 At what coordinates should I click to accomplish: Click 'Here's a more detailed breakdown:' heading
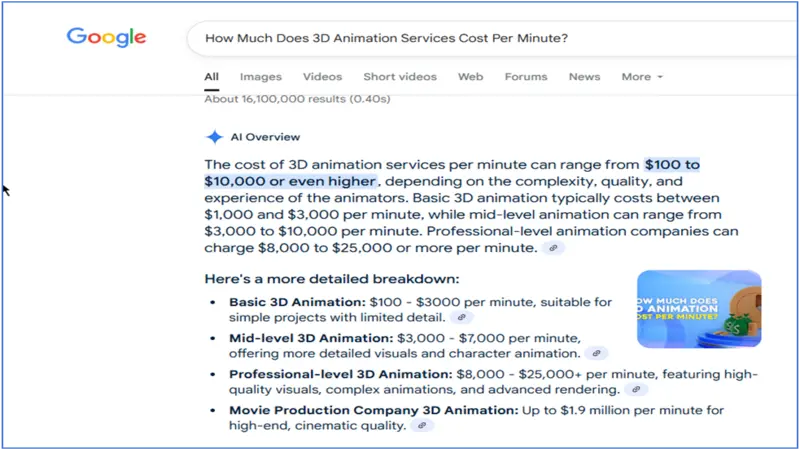point(332,279)
